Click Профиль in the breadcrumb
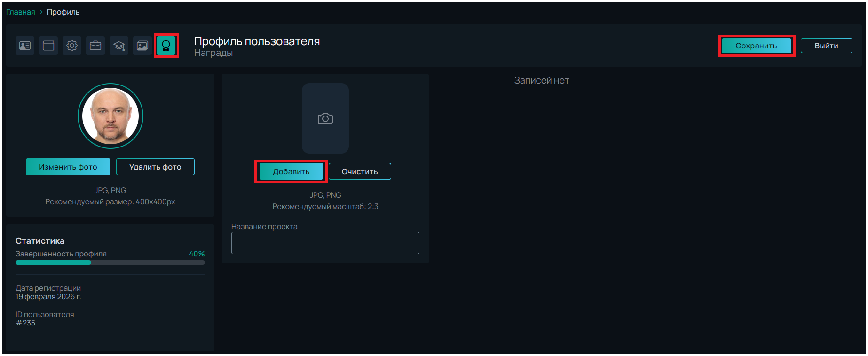Viewport: 868px width, 356px height. 63,12
